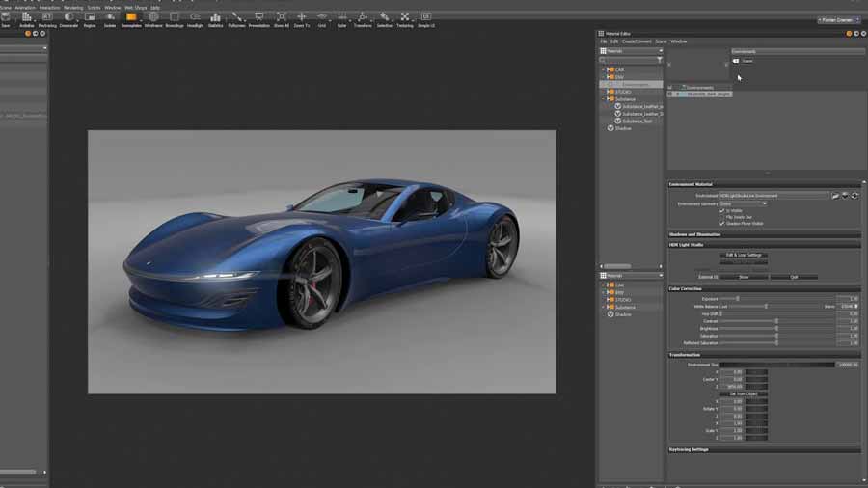Screen dimensions: 868x488
Task: Open the Statistics toolbar icon
Action: (x=215, y=18)
